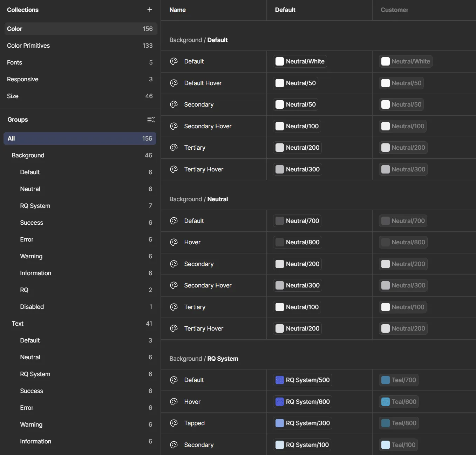Collapse all groups using the Groups header icon
This screenshot has width=476, height=455.
pos(151,120)
